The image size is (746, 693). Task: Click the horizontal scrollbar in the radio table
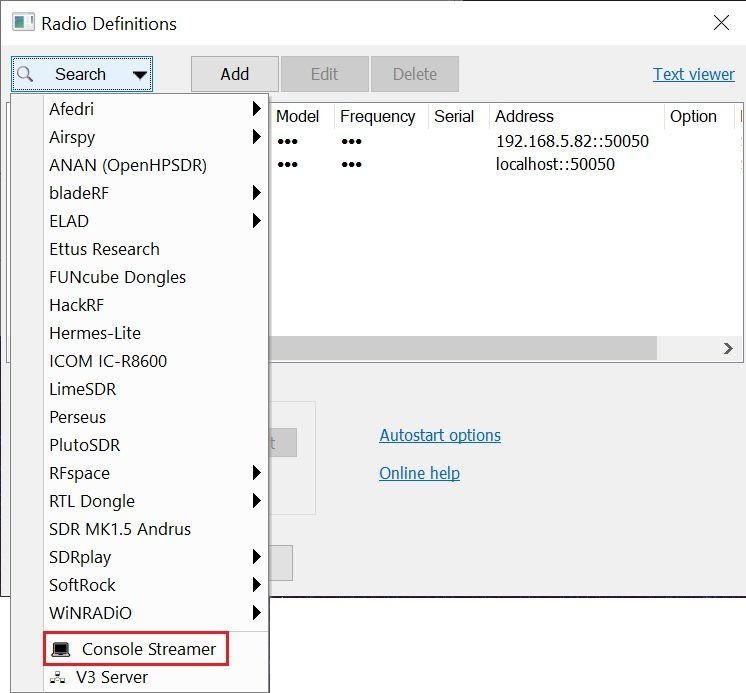[x=460, y=348]
